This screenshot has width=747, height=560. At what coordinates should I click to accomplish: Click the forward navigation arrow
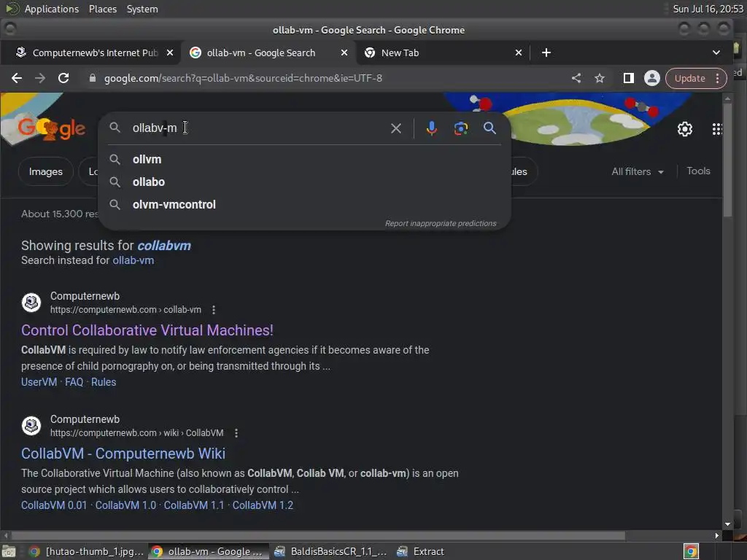coord(40,78)
